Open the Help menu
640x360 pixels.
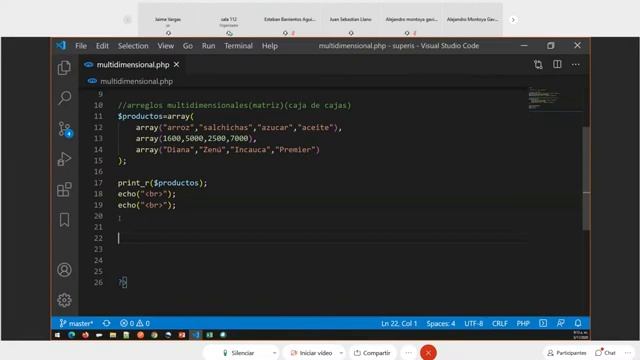pyautogui.click(x=270, y=46)
